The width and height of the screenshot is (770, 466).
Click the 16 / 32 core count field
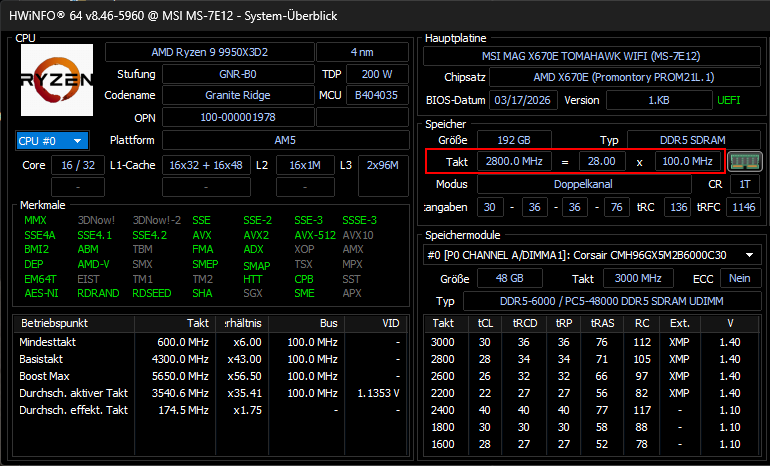[78, 165]
